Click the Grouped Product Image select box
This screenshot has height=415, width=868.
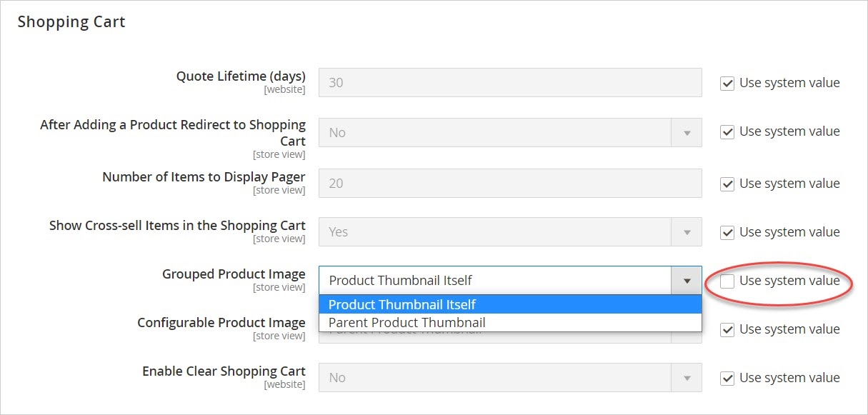510,281
